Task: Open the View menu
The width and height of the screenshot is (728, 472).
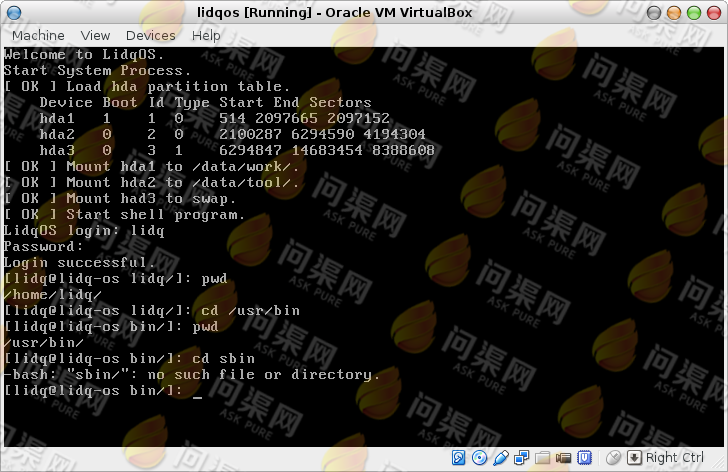Action: [x=95, y=35]
